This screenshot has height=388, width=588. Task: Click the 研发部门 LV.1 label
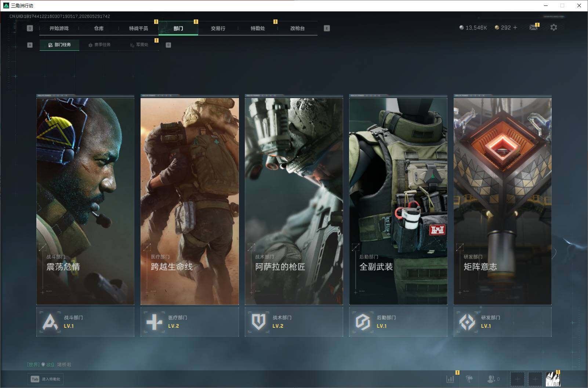click(490, 322)
